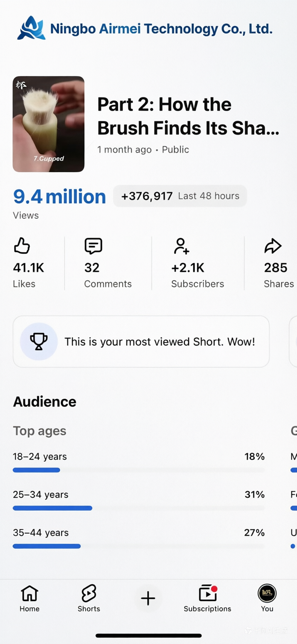Switch to the Shorts tab
The image size is (297, 644).
89,598
